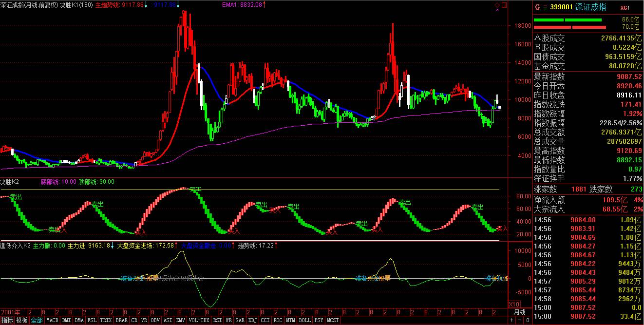The height and width of the screenshot is (325, 644).
Task: Select the RSI indicator tab
Action: [218, 321]
